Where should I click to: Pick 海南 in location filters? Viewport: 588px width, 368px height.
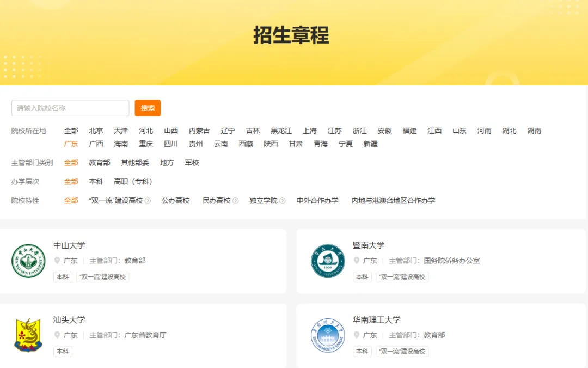pos(121,144)
